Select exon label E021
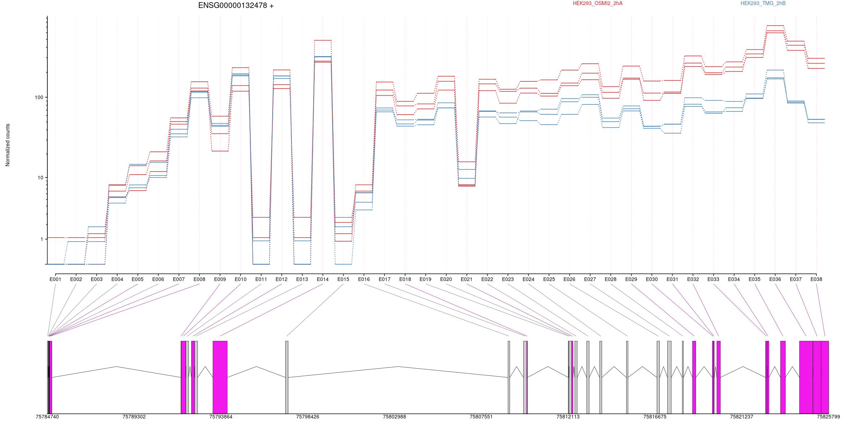Viewport: 868px width, 434px height. (467, 280)
